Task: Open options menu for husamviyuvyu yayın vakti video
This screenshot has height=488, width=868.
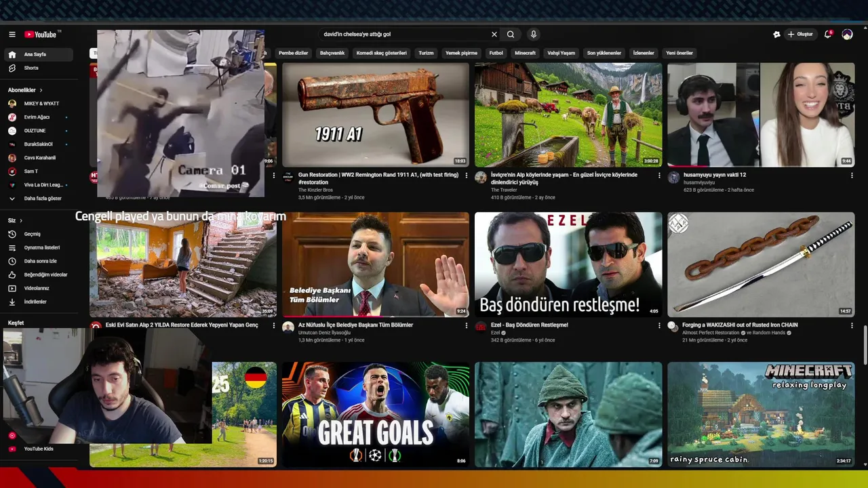Action: coord(852,176)
